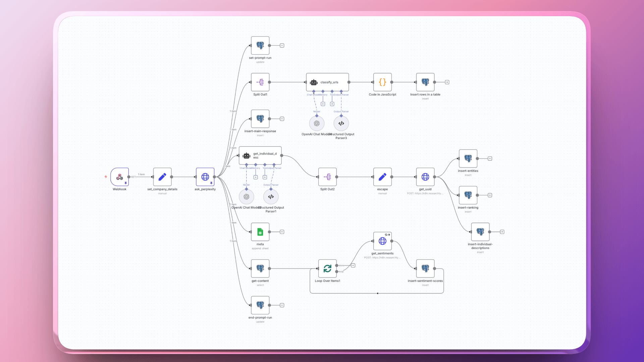Viewport: 644px width, 362px height.
Task: Select the get_sentiments HTTP request node
Action: [382, 241]
